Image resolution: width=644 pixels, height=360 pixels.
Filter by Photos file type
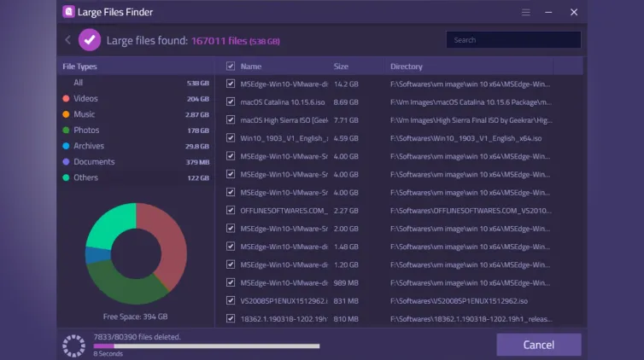click(x=136, y=130)
